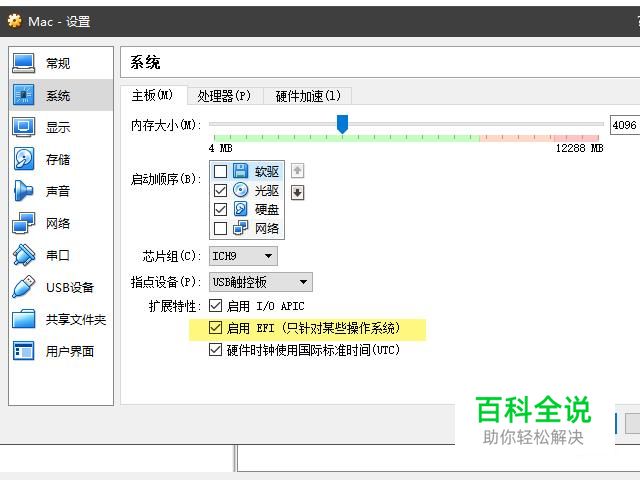Switch to the 硬件加速(L) tab
The width and height of the screenshot is (640, 480).
tap(308, 96)
